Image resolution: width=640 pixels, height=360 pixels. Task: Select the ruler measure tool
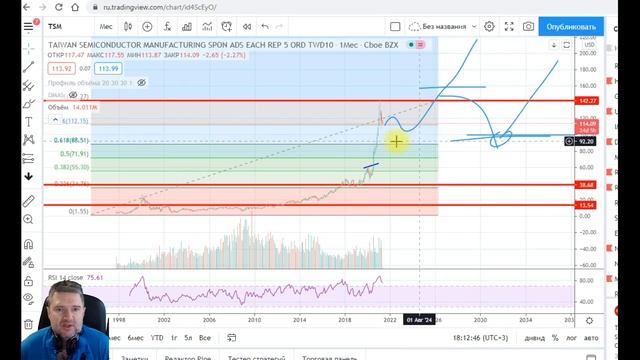point(29,201)
